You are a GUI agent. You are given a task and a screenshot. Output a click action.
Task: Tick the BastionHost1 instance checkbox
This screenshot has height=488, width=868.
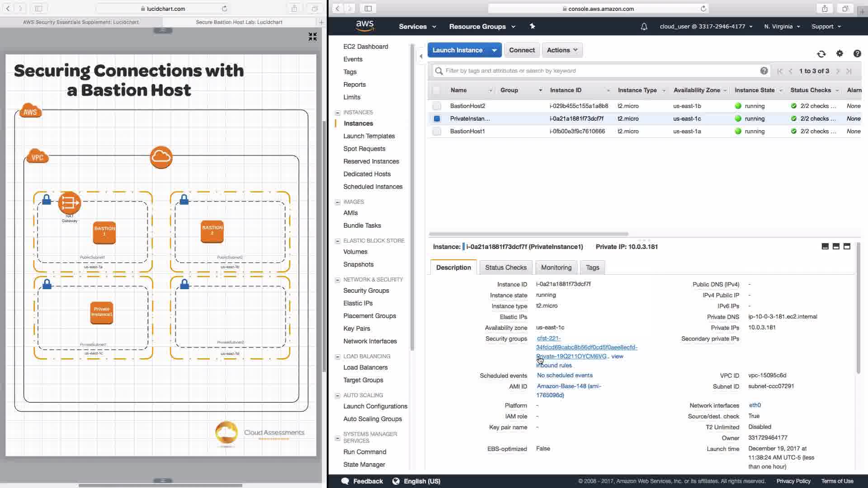(x=436, y=131)
